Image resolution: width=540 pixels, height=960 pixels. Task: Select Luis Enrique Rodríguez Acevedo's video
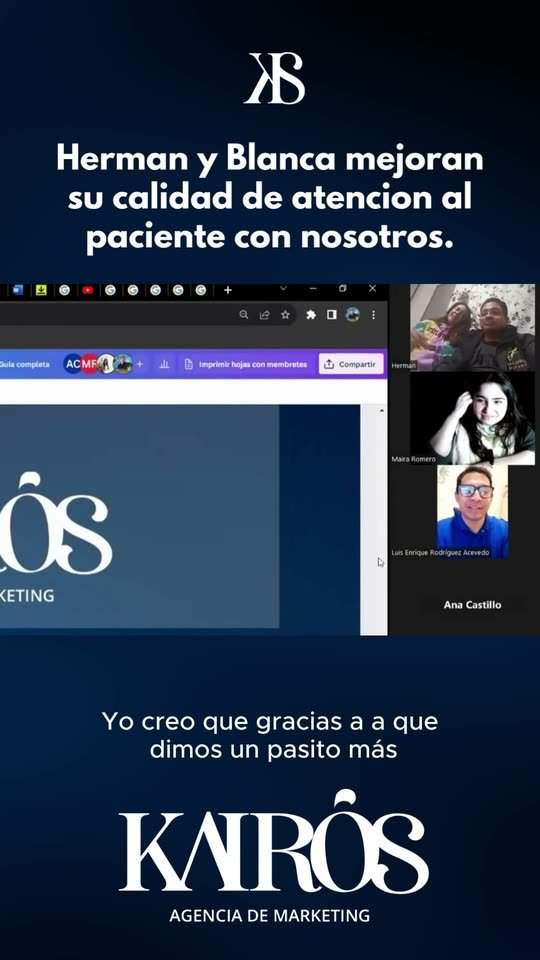click(x=472, y=511)
